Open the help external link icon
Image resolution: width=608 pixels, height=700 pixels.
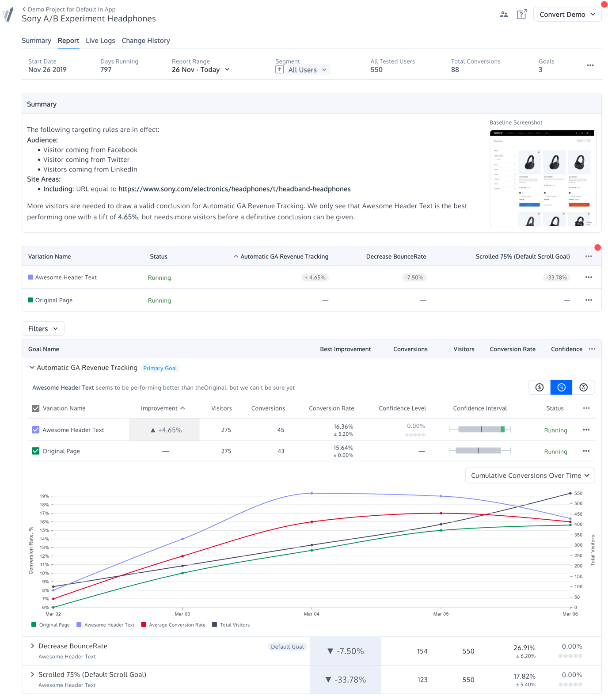pos(522,15)
